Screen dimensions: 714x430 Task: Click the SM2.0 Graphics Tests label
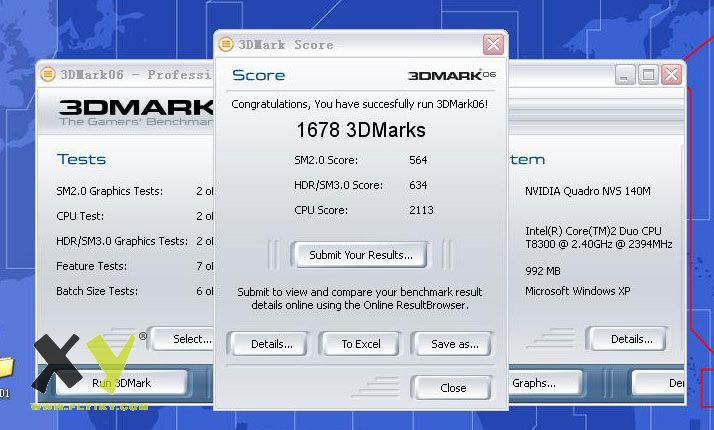[109, 191]
